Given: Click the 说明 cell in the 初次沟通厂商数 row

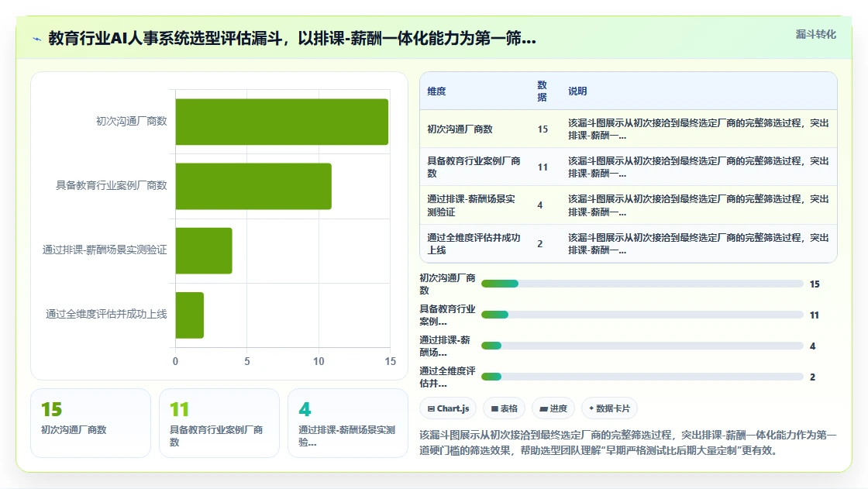Looking at the screenshot, I should point(698,129).
